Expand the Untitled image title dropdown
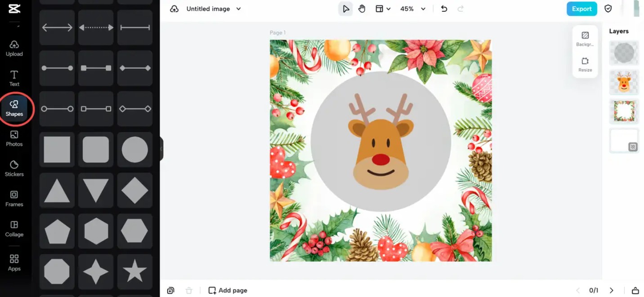Image resolution: width=644 pixels, height=297 pixels. 238,9
